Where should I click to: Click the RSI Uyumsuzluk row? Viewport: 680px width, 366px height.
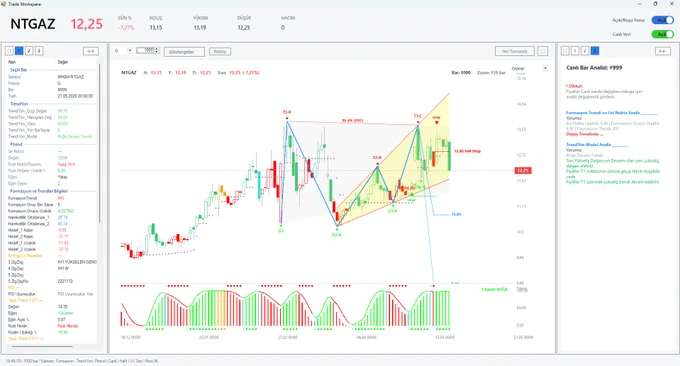(x=51, y=294)
